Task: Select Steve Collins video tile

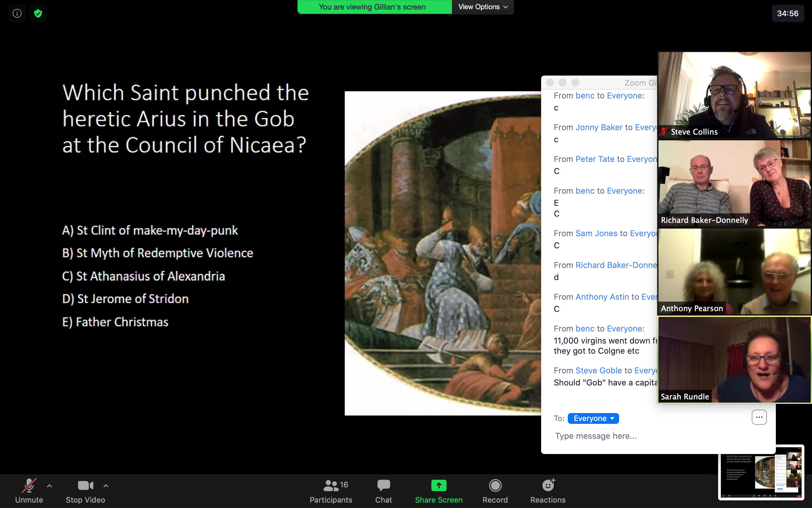Action: pyautogui.click(x=735, y=94)
